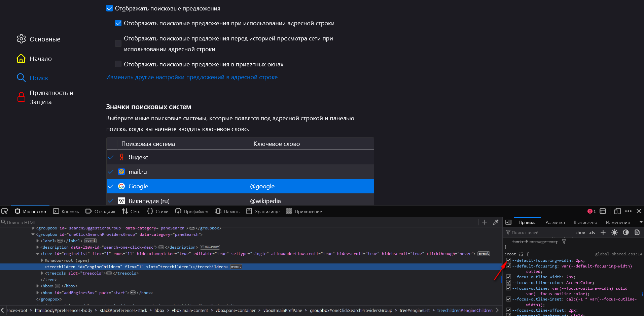
Task: Open the Начало home settings section
Action: [x=34, y=59]
